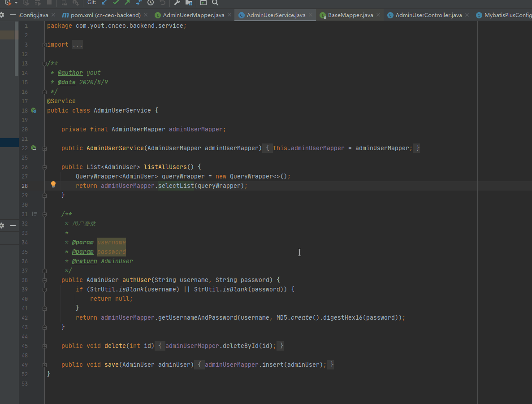532x404 pixels.
Task: Open Git history clock icon
Action: pos(151,2)
